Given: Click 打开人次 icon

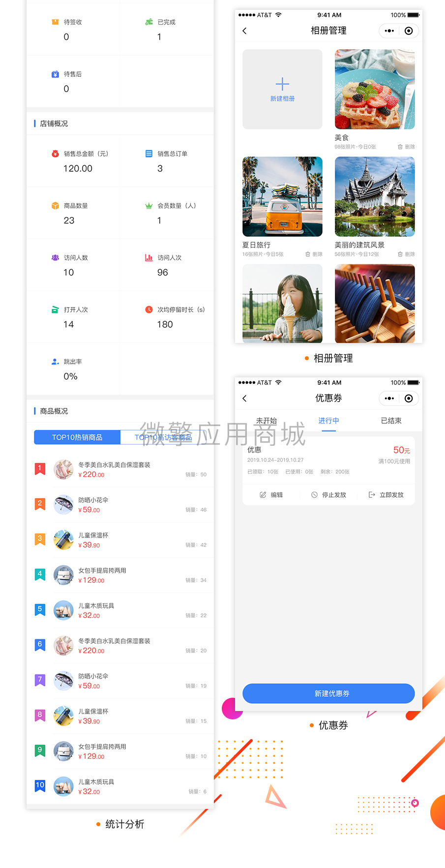Looking at the screenshot, I should tap(55, 310).
